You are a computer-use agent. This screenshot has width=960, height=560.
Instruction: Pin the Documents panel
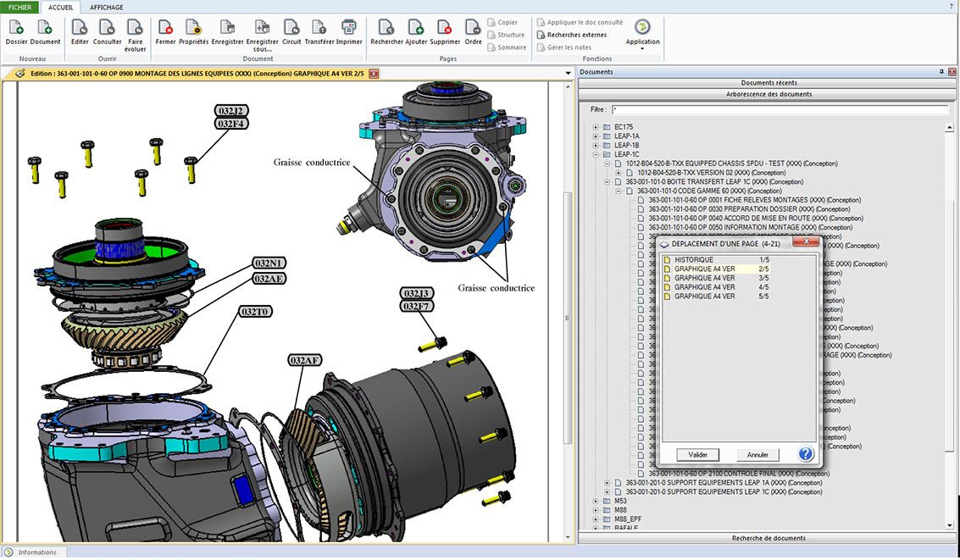coord(941,72)
